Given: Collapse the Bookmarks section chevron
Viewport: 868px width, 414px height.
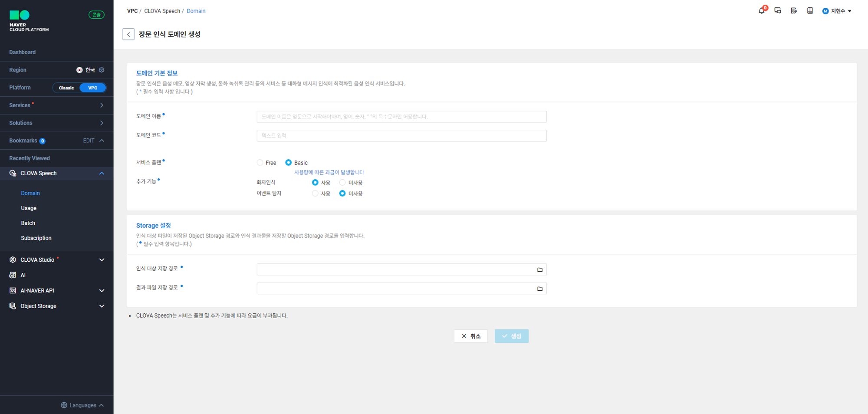Looking at the screenshot, I should 102,141.
